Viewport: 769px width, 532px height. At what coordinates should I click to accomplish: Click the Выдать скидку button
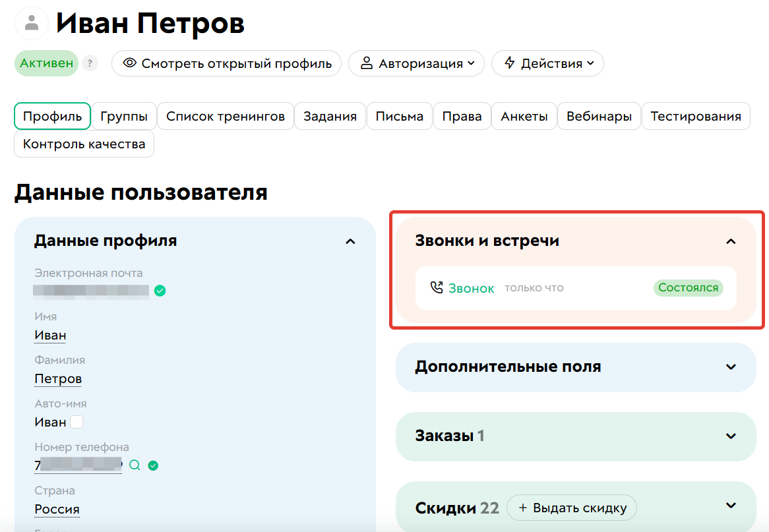click(x=571, y=508)
